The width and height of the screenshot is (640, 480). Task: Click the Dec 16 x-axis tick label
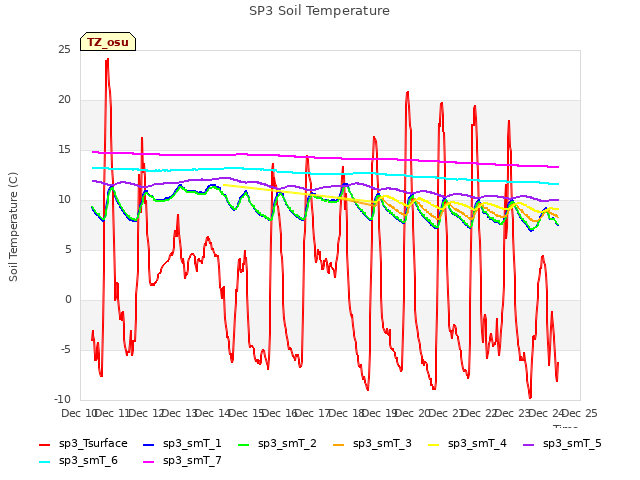click(280, 413)
